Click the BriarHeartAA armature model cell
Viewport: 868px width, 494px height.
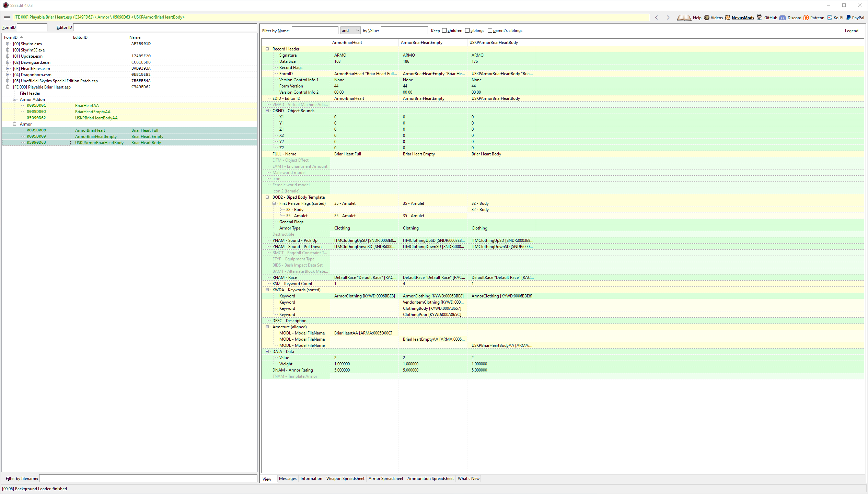pos(364,333)
